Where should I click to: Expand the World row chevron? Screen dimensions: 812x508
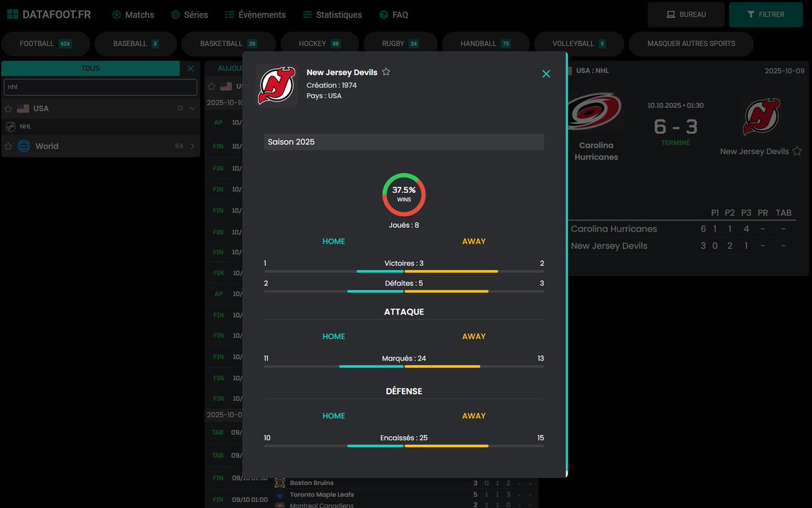point(192,146)
